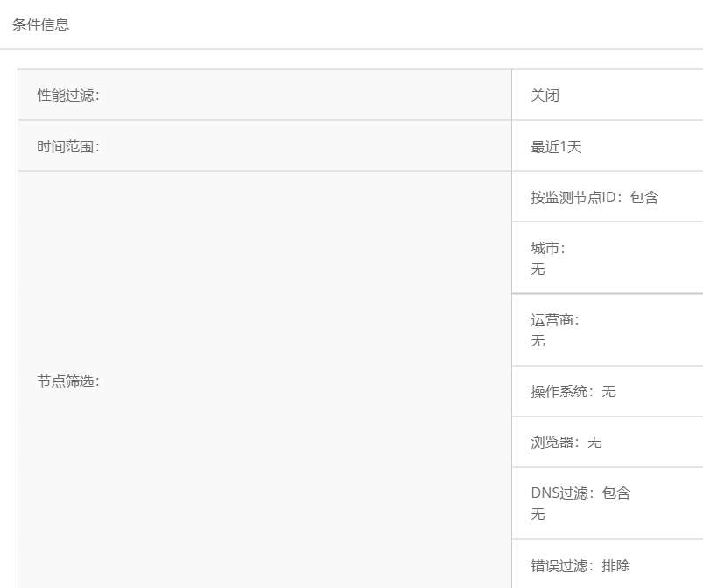Click the 按监测节点ID：包含 entry
Screen dimensions: 703x588
[x=594, y=198]
